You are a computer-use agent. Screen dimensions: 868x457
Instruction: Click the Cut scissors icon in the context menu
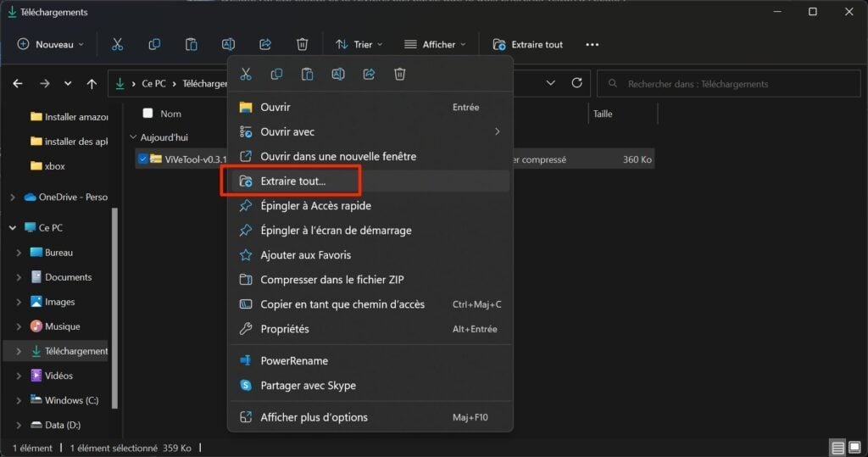(x=246, y=75)
